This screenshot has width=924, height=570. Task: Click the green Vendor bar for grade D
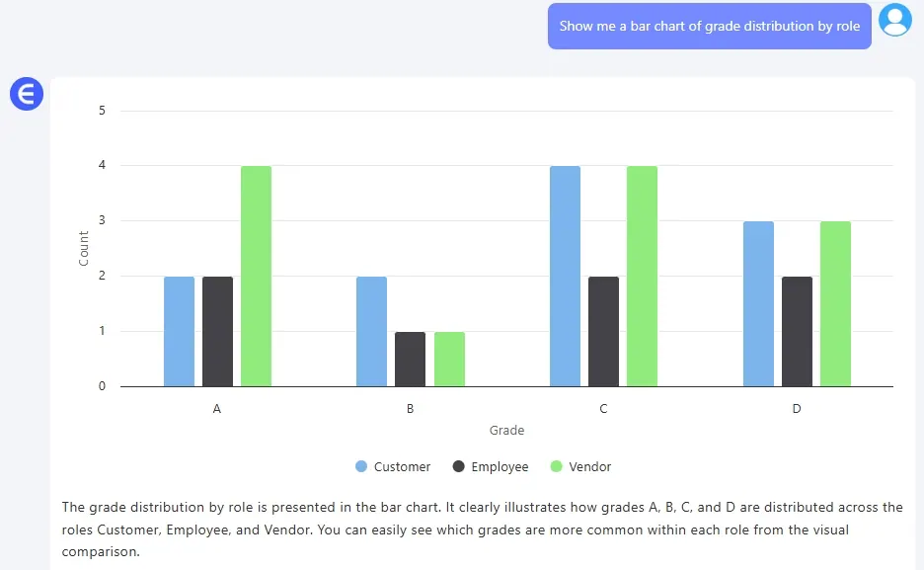835,304
